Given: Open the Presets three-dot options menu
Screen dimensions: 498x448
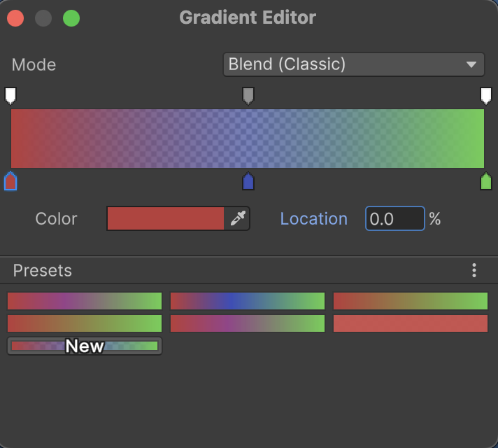Looking at the screenshot, I should [474, 270].
